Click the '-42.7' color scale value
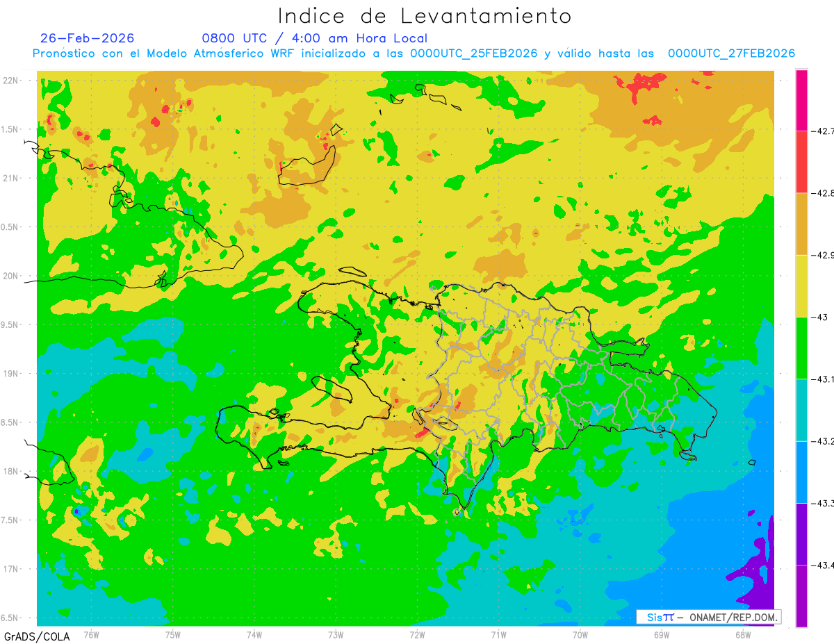The width and height of the screenshot is (834, 644). (822, 131)
